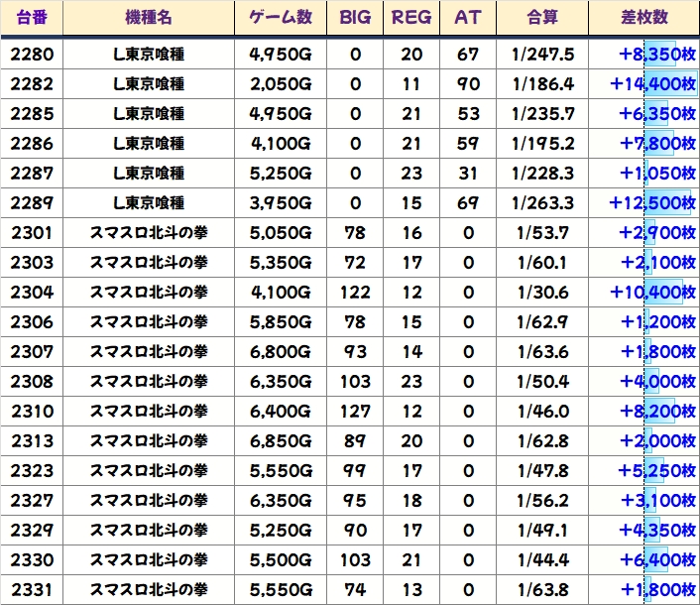This screenshot has width=700, height=605.
Task: Select machine number 2287 cell
Action: 32,174
